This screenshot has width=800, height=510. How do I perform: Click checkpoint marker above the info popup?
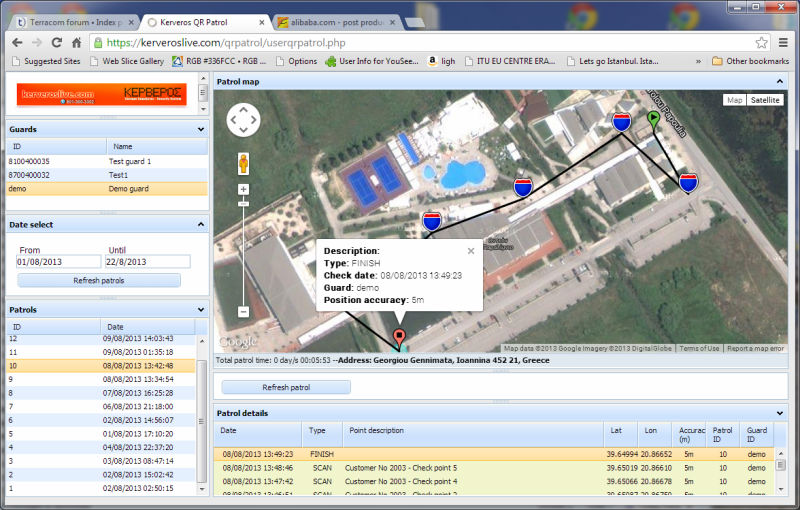click(432, 222)
